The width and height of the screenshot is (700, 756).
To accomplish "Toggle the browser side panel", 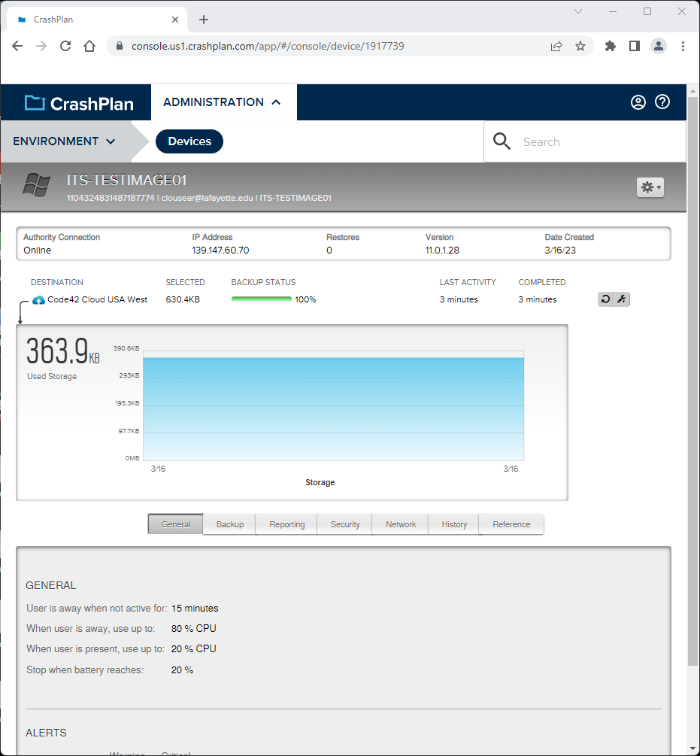I will (635, 46).
